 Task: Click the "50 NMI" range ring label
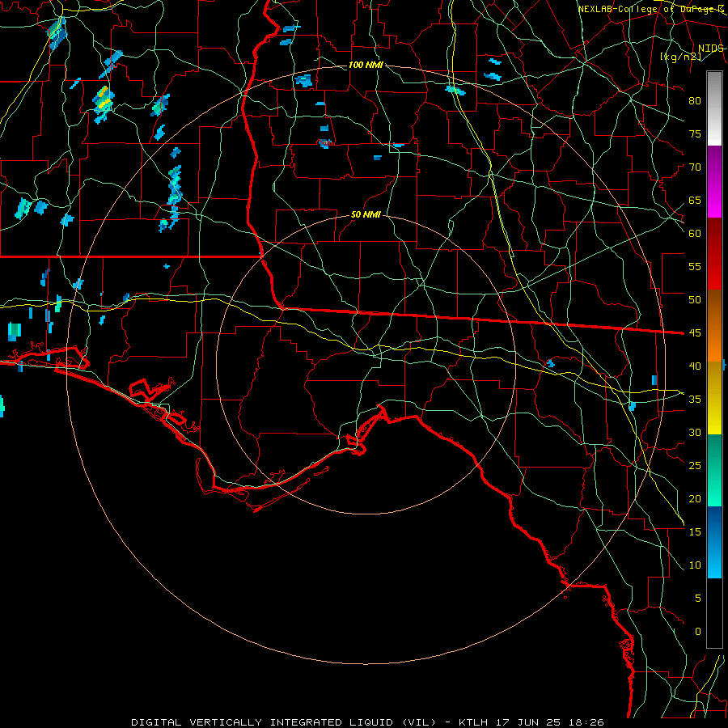tap(366, 214)
